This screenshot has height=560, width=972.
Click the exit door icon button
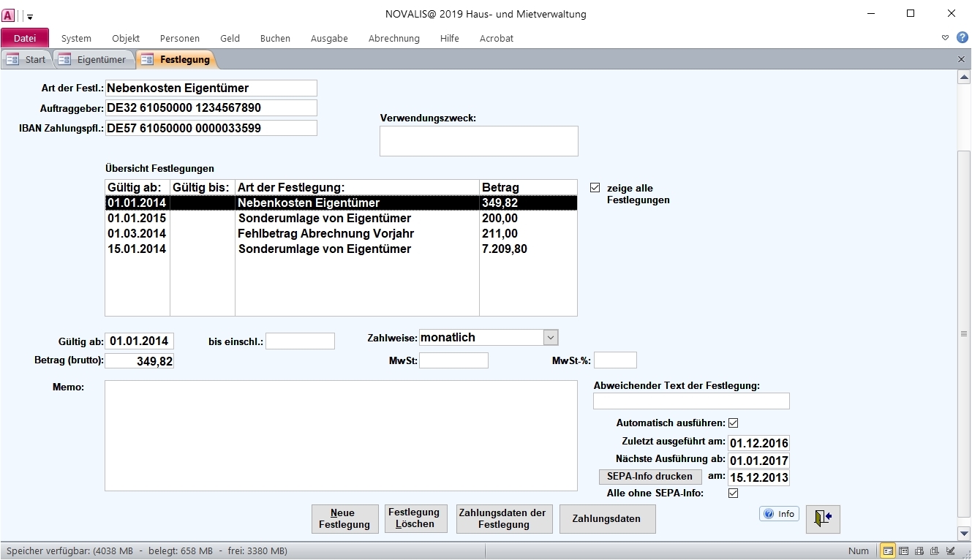[823, 518]
